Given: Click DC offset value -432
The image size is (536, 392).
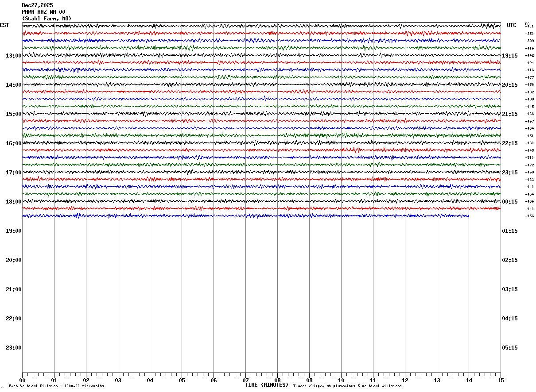Looking at the screenshot, I should pos(529,92).
